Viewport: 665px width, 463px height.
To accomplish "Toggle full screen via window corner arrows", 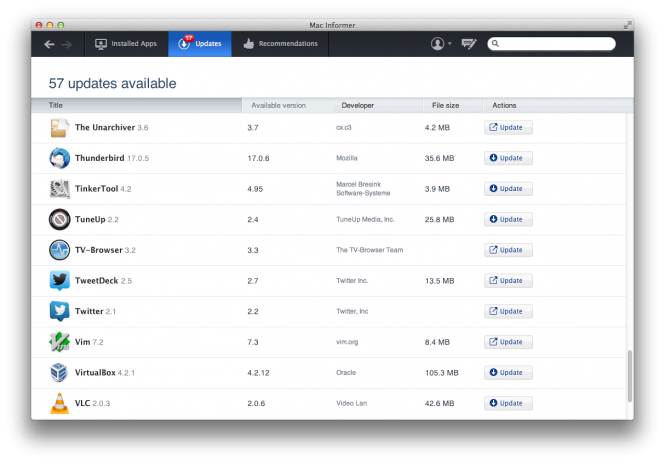I will pyautogui.click(x=627, y=25).
